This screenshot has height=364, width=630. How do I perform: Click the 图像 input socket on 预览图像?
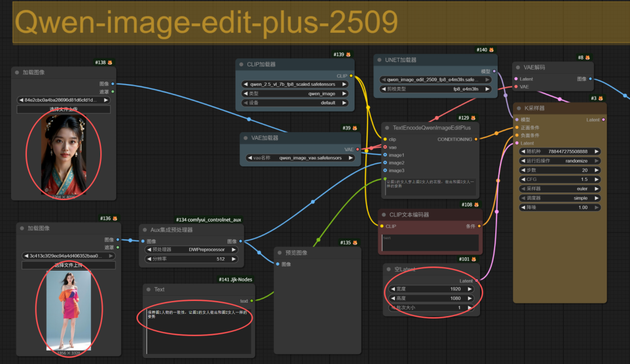pyautogui.click(x=278, y=264)
